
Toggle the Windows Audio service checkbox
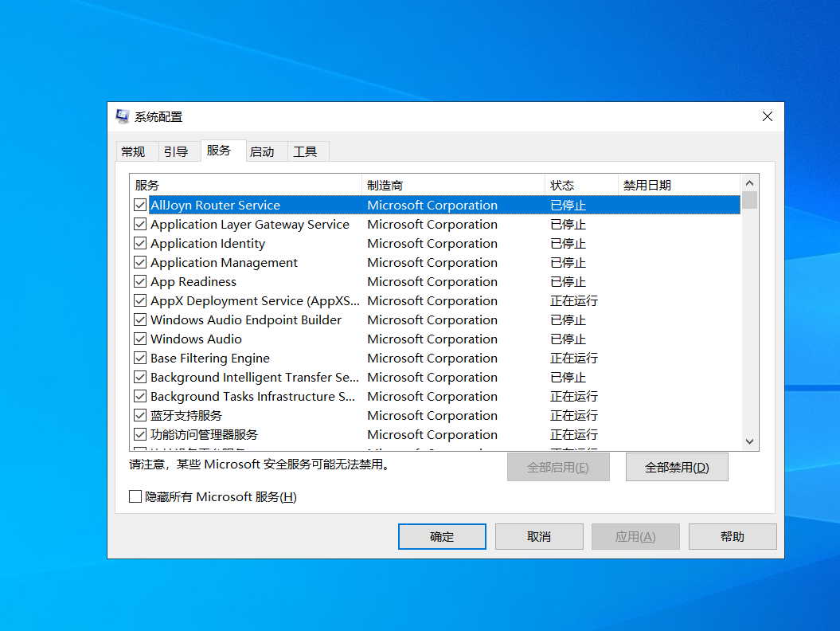(x=140, y=339)
